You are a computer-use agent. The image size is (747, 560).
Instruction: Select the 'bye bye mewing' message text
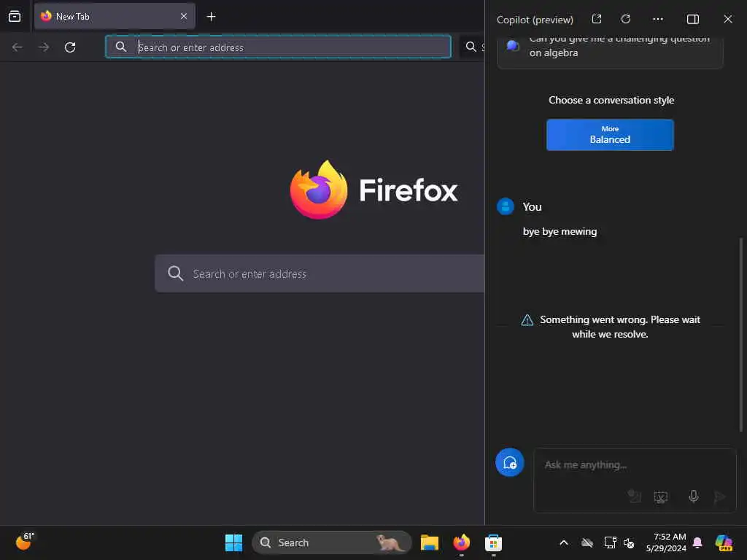[560, 231]
